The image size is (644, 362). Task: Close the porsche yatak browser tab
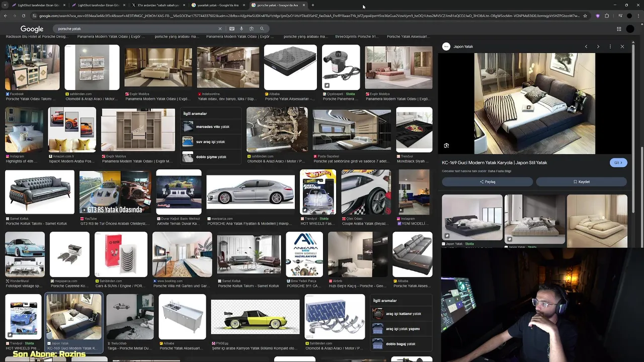[x=304, y=5]
